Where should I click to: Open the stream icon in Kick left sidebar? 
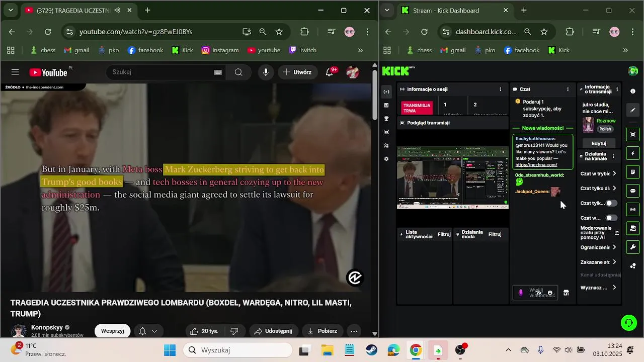click(386, 92)
